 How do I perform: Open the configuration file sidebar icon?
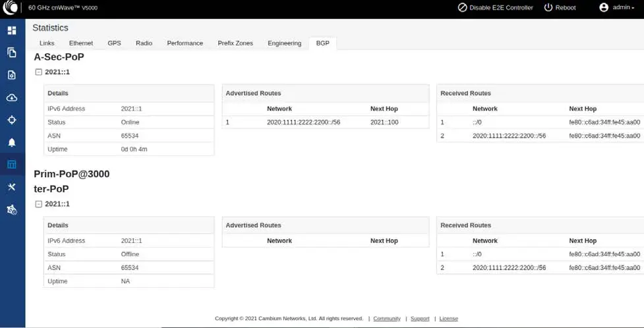pos(12,75)
